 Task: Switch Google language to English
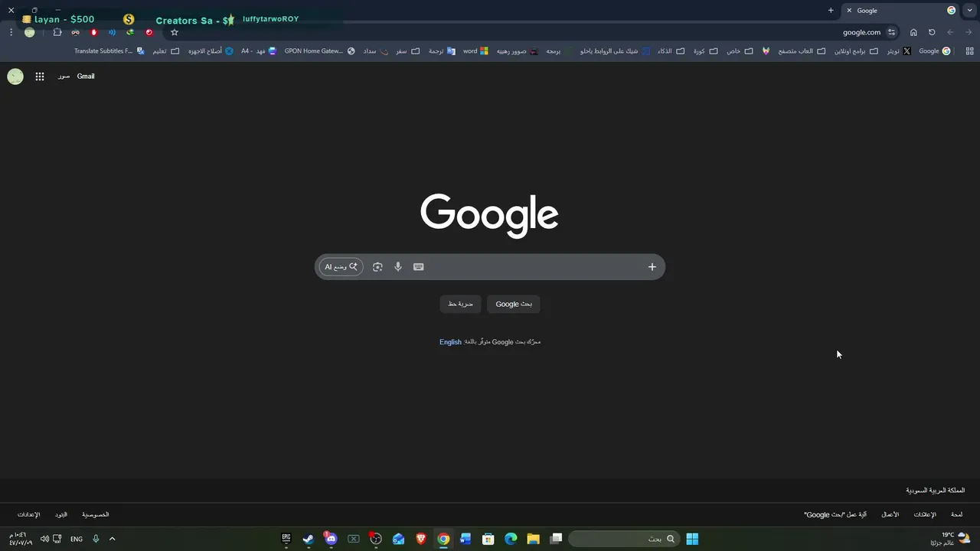pos(450,342)
